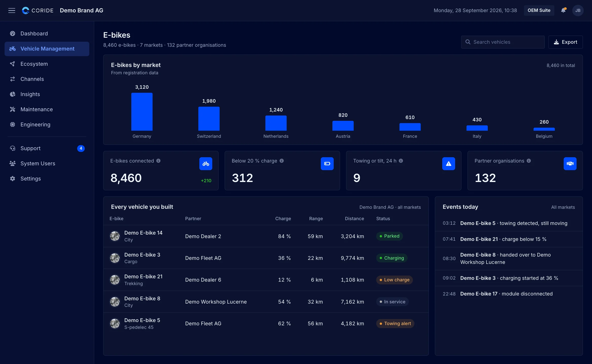Image resolution: width=592 pixels, height=364 pixels.
Task: Click Demo E-bike 21 bike thumbnail
Action: click(115, 280)
